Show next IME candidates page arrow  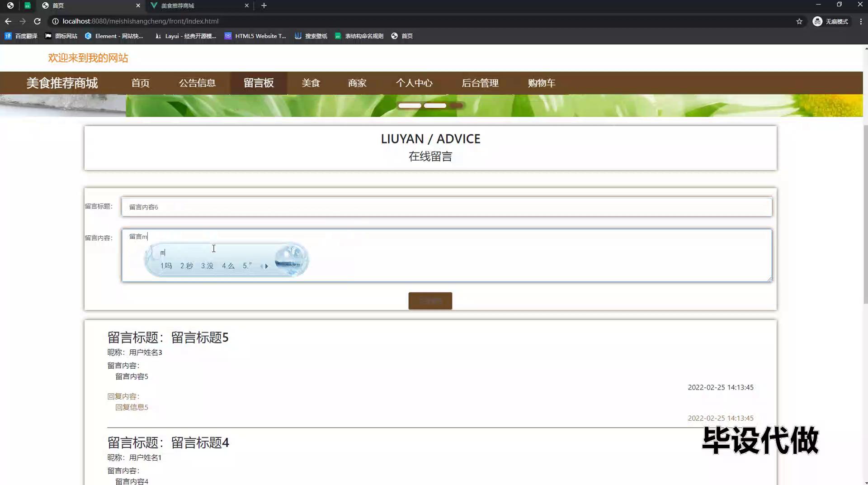click(267, 266)
